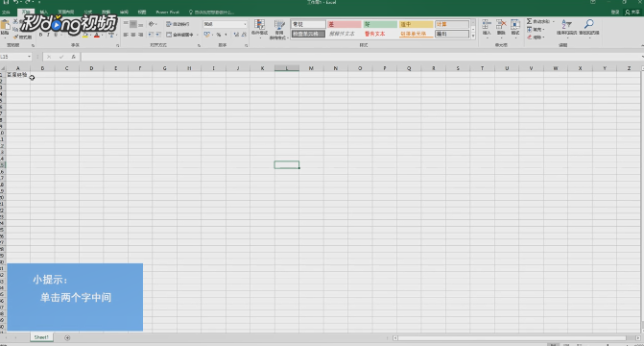Screen dimensions: 644x346
Task: Open the Power Pivot ribbon tab
Action: point(168,12)
